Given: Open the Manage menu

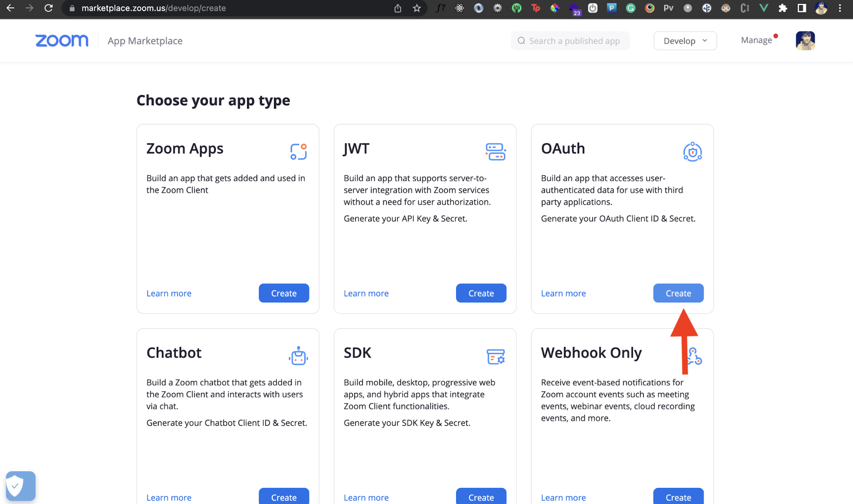Looking at the screenshot, I should pyautogui.click(x=756, y=41).
